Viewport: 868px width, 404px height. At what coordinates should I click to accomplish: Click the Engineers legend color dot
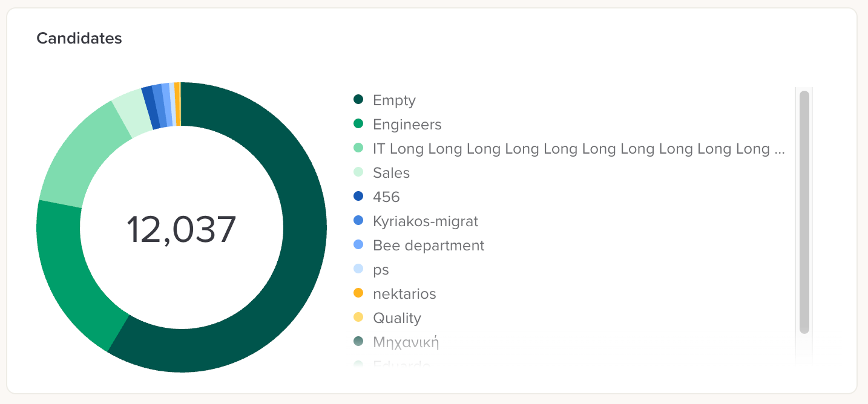(x=358, y=124)
